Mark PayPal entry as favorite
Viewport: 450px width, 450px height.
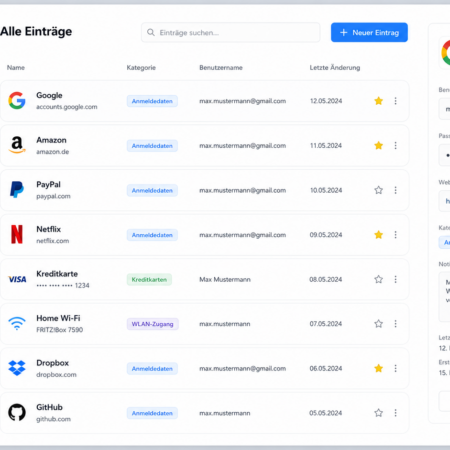(x=378, y=190)
